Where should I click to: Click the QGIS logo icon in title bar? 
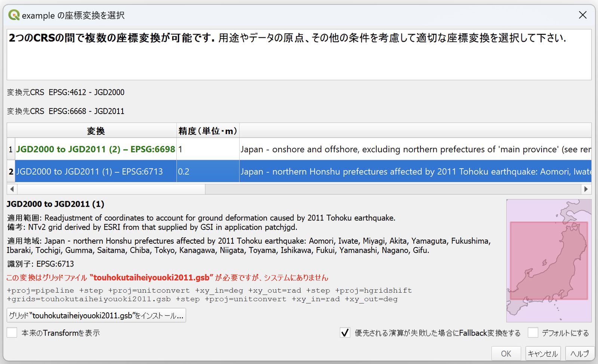coord(14,15)
